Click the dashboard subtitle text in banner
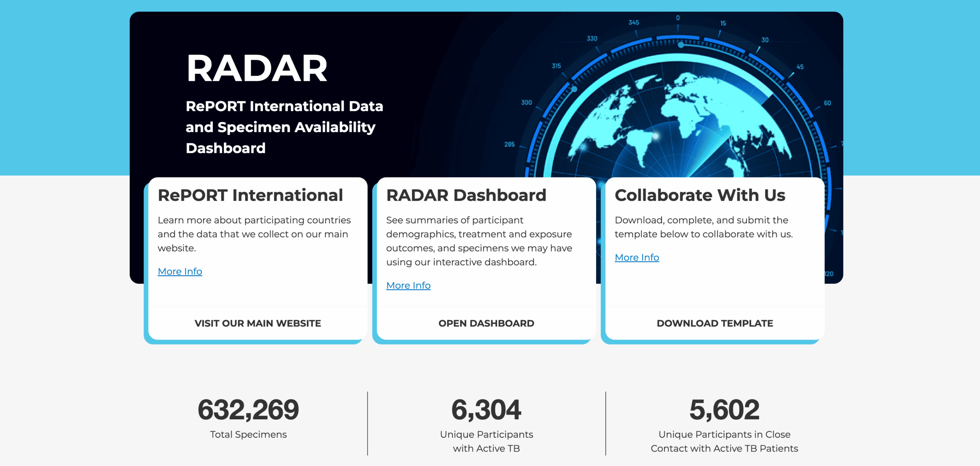Screen dimensions: 980x466 click(284, 127)
